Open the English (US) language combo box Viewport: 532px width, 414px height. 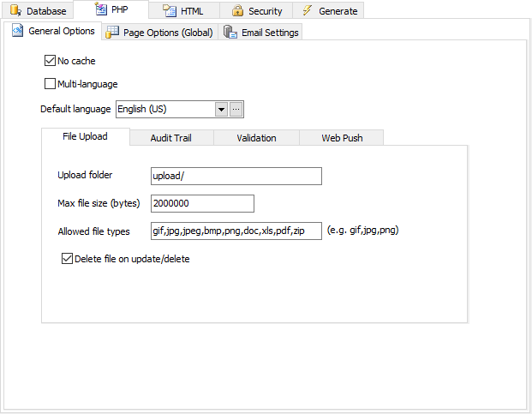tap(164, 109)
